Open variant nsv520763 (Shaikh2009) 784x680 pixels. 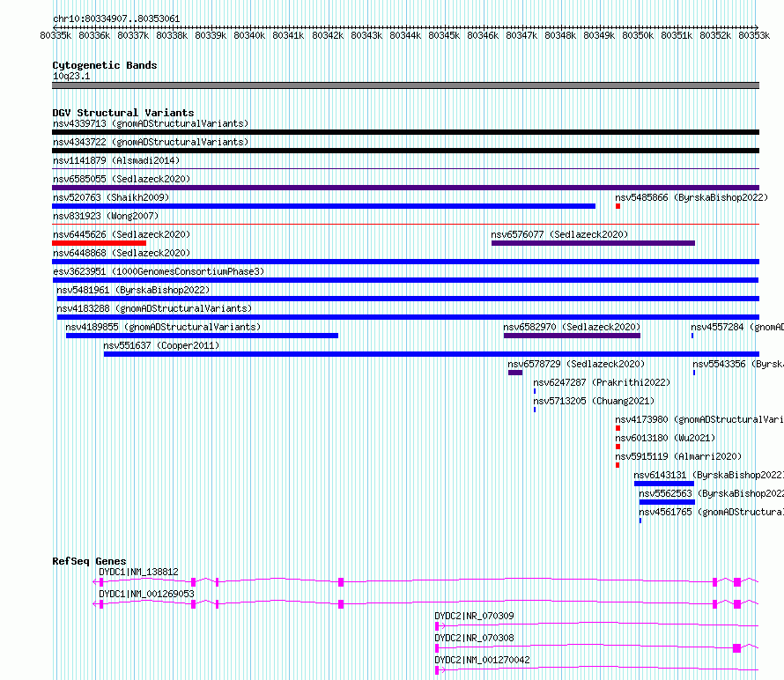pyautogui.click(x=111, y=197)
